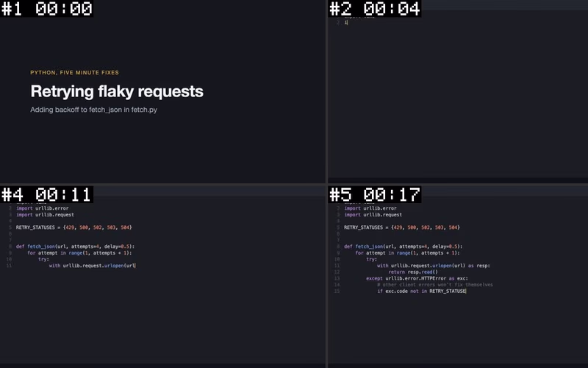Open the nearly empty editor frame at 00:04

point(458,91)
